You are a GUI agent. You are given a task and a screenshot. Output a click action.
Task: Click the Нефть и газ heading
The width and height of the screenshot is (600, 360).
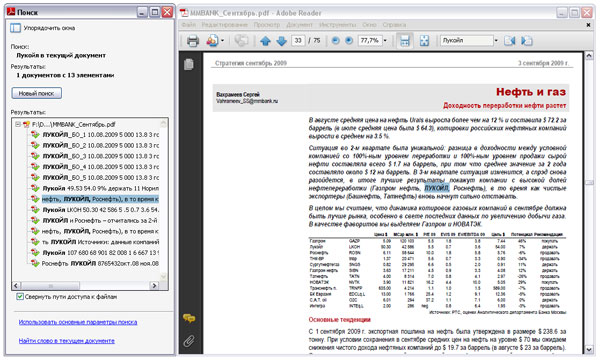[531, 92]
